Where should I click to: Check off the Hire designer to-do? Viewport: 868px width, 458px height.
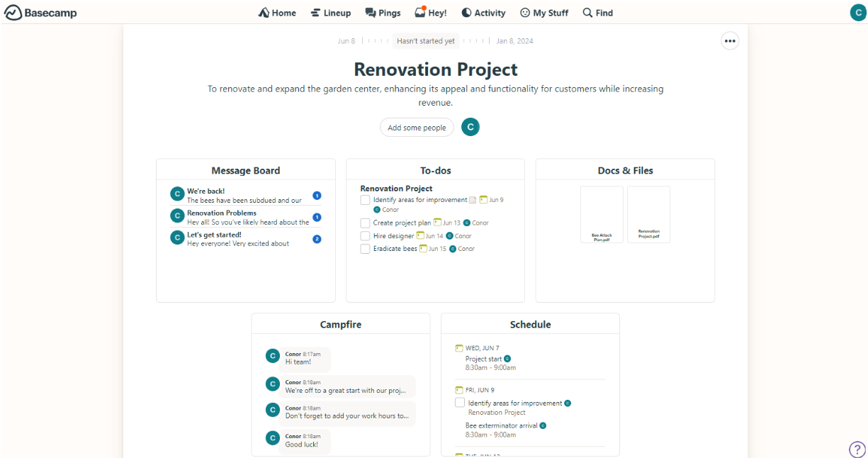(365, 236)
